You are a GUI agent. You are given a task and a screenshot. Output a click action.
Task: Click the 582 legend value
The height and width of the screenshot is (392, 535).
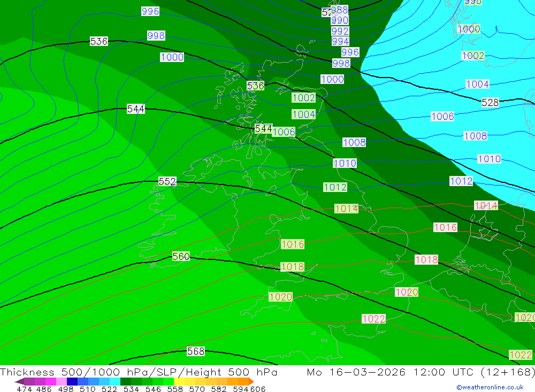[218, 389]
